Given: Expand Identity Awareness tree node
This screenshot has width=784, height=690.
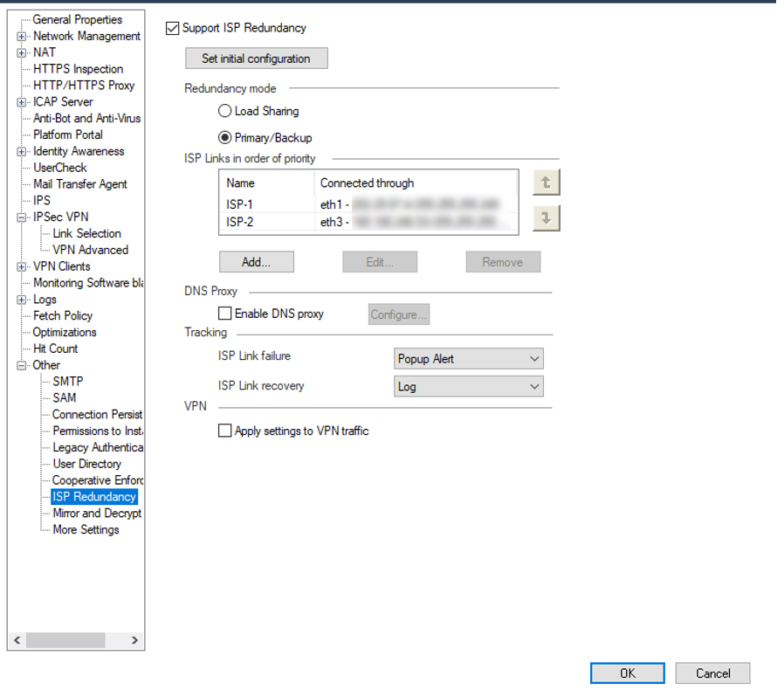Looking at the screenshot, I should click(21, 152).
